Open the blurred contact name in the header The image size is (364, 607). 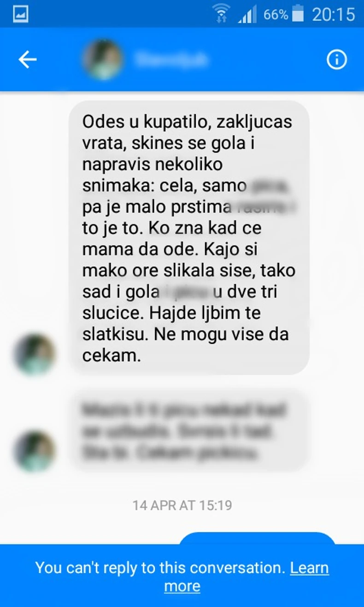(x=171, y=60)
